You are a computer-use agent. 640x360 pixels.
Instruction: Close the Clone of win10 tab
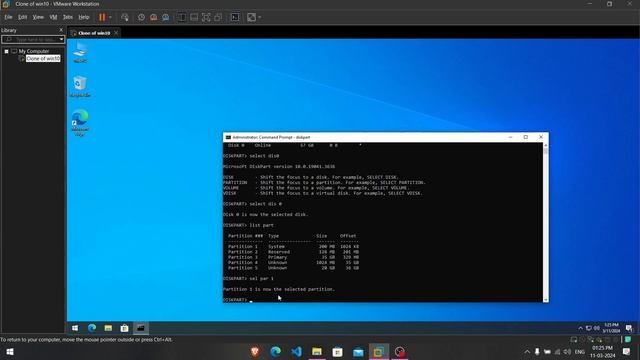click(116, 33)
